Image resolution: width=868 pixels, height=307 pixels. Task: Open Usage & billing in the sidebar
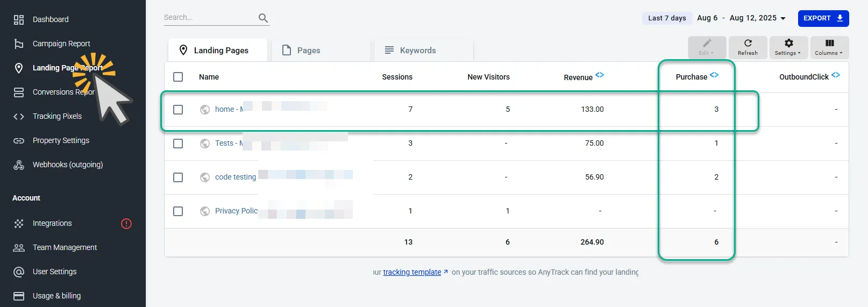[x=56, y=296]
